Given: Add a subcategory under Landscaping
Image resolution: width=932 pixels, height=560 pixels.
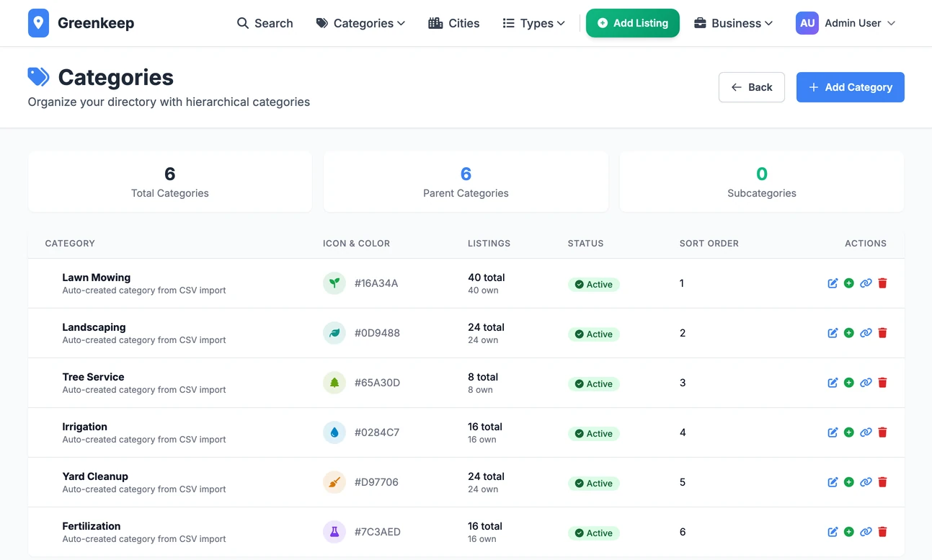Looking at the screenshot, I should [x=849, y=333].
